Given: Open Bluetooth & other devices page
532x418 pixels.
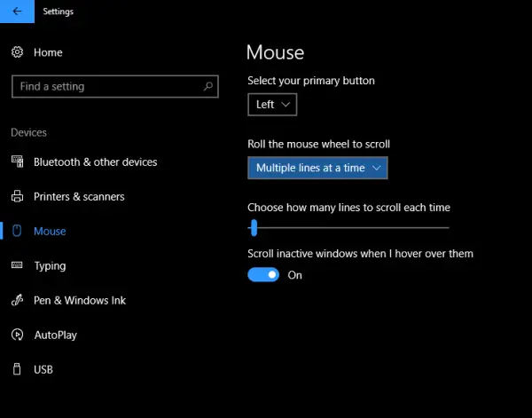Looking at the screenshot, I should [95, 162].
